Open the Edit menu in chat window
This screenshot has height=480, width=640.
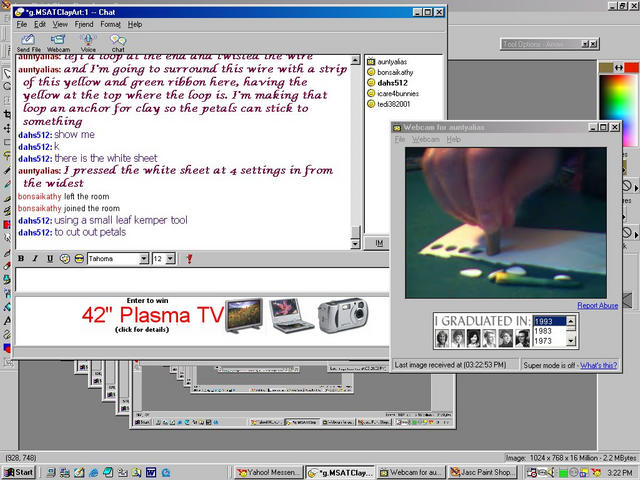[x=40, y=24]
